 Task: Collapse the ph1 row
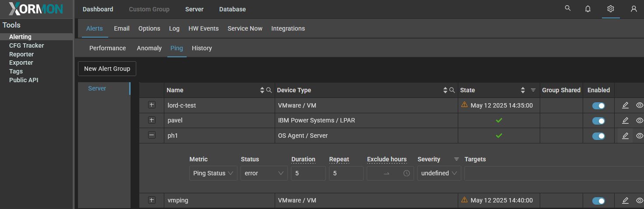(x=152, y=136)
